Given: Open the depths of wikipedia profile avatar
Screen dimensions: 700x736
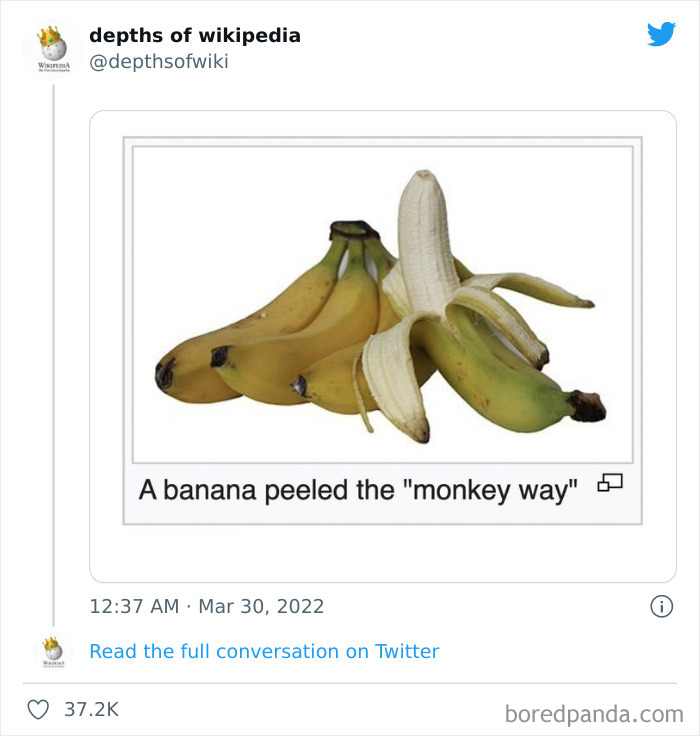Looking at the screenshot, I should pyautogui.click(x=52, y=48).
